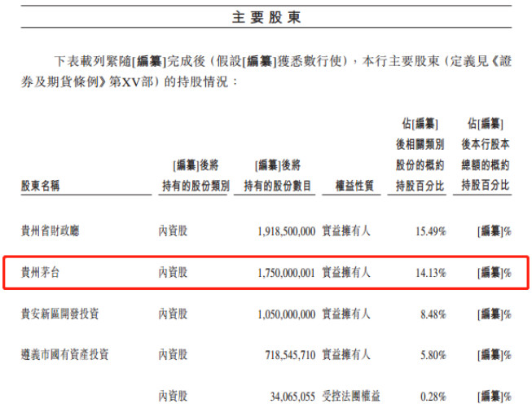Select the 15.49% percentage value

tap(429, 231)
